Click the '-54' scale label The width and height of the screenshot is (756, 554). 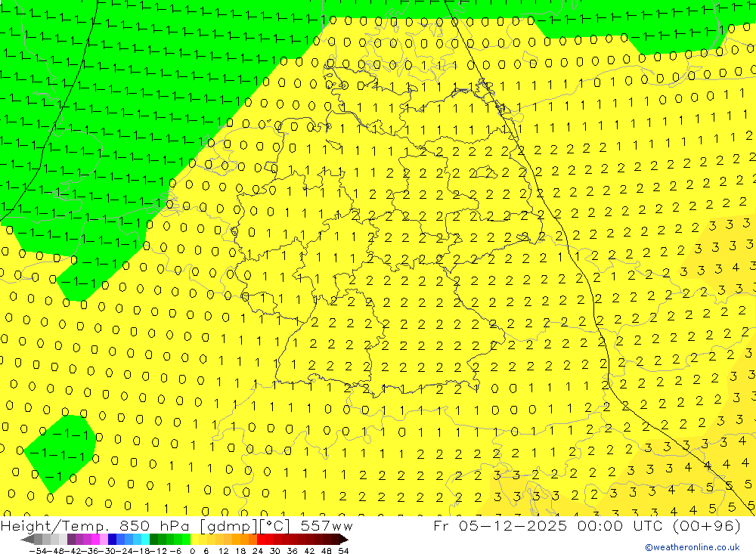[38, 551]
